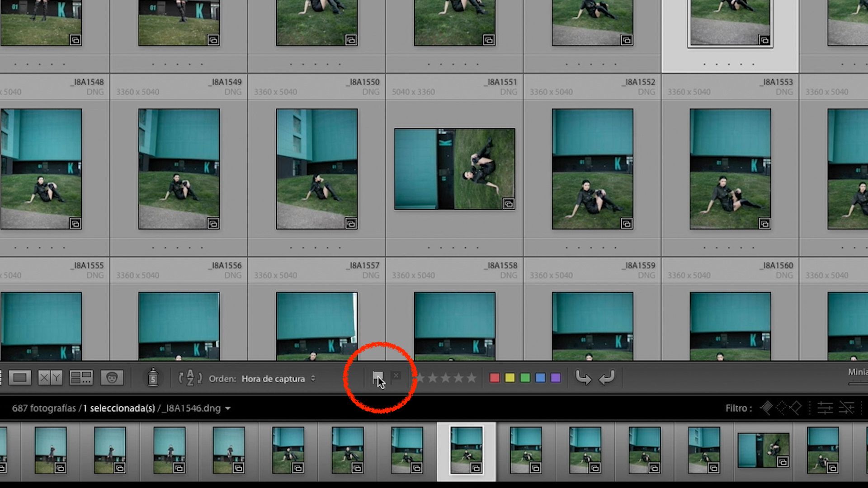The image size is (868, 488).
Task: Open the X|Y Compare view
Action: click(50, 378)
